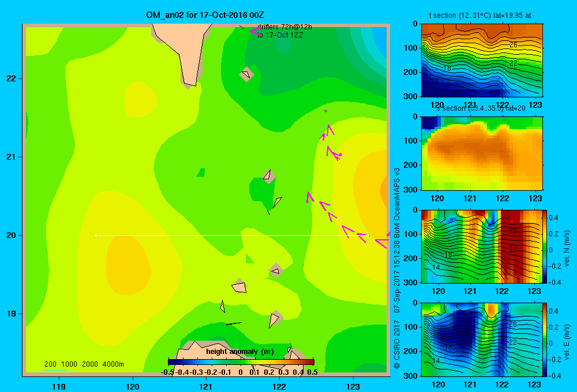Click the vertical CSIRO BoM OceanMAPS v3 copyright text
The width and height of the screenshot is (577, 392).
tap(397, 268)
